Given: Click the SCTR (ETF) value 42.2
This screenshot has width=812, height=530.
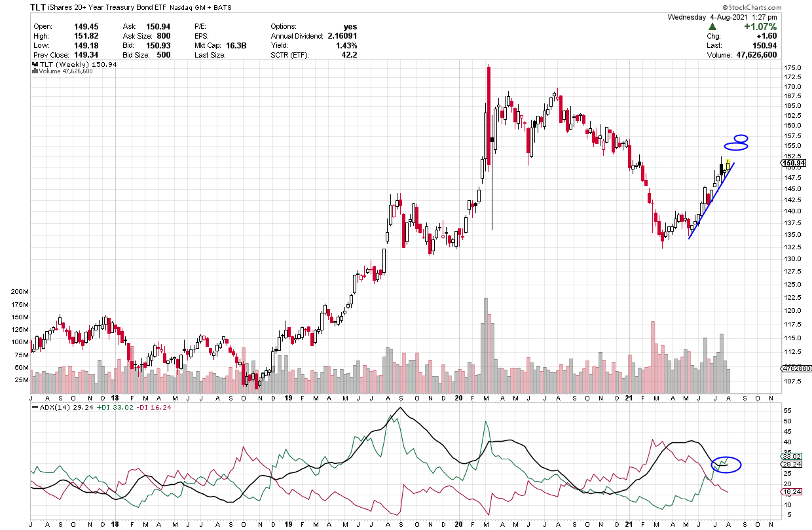Looking at the screenshot, I should tap(350, 55).
